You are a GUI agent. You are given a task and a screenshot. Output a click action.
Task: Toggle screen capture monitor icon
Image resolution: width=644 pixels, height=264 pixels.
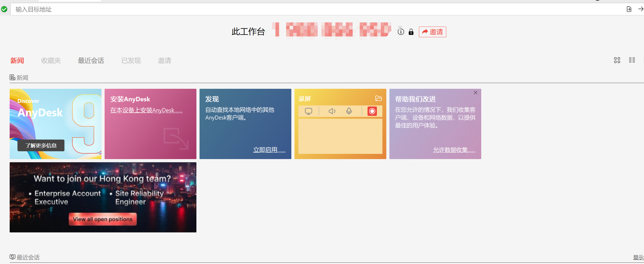coord(309,111)
